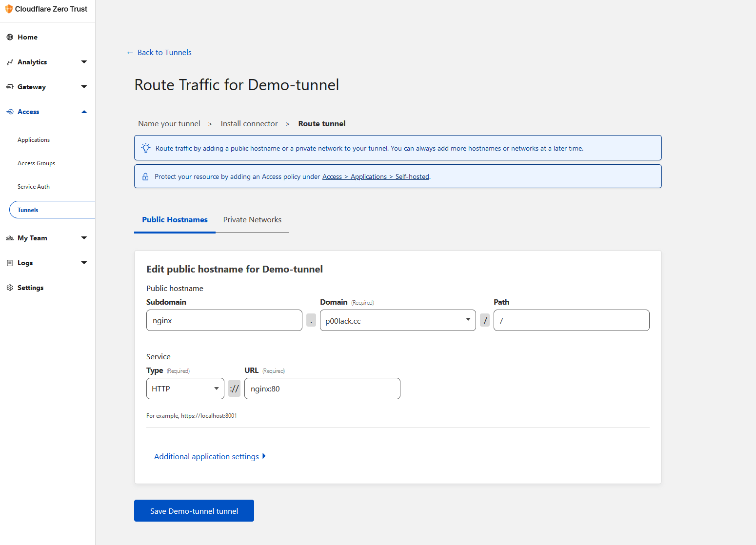Viewport: 756px width, 545px height.
Task: Switch to the Private Networks tab
Action: pos(252,220)
